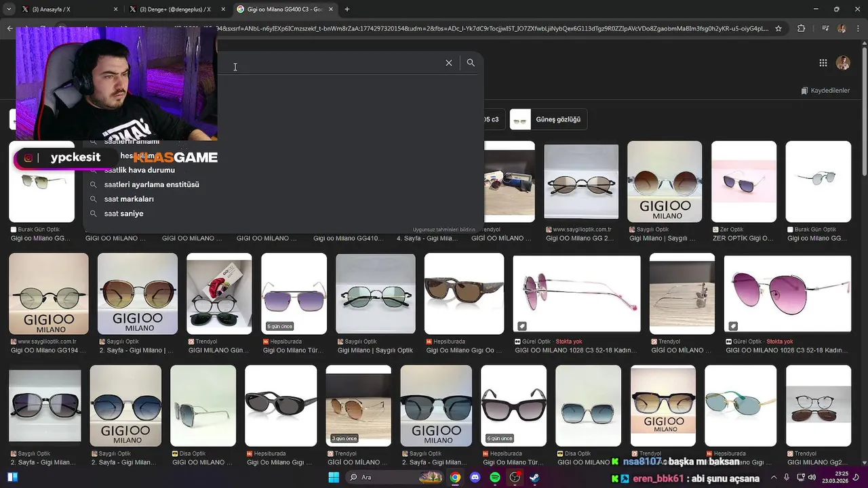Open the tab search dropdown arrow
Viewport: 868px width, 488px height.
point(9,9)
